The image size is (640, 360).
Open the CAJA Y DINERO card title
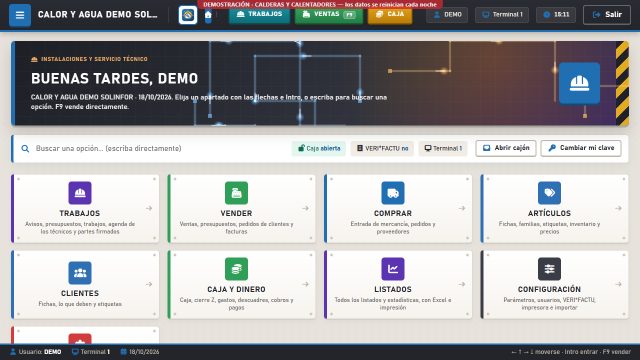[x=236, y=289]
